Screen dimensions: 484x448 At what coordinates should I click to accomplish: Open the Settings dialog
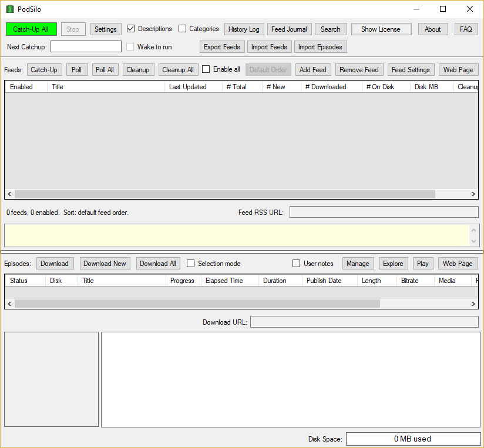[x=106, y=29]
